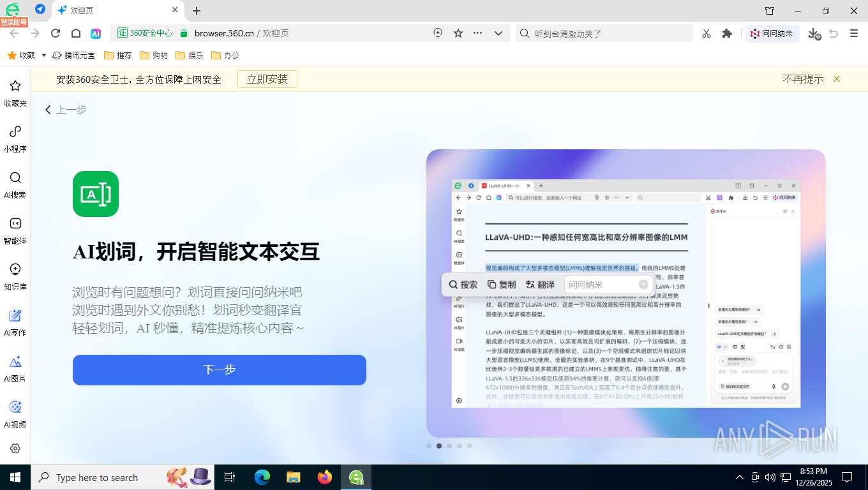Click the address bar plus-circle icon
Image resolution: width=868 pixels, height=490 pixels.
coord(438,33)
